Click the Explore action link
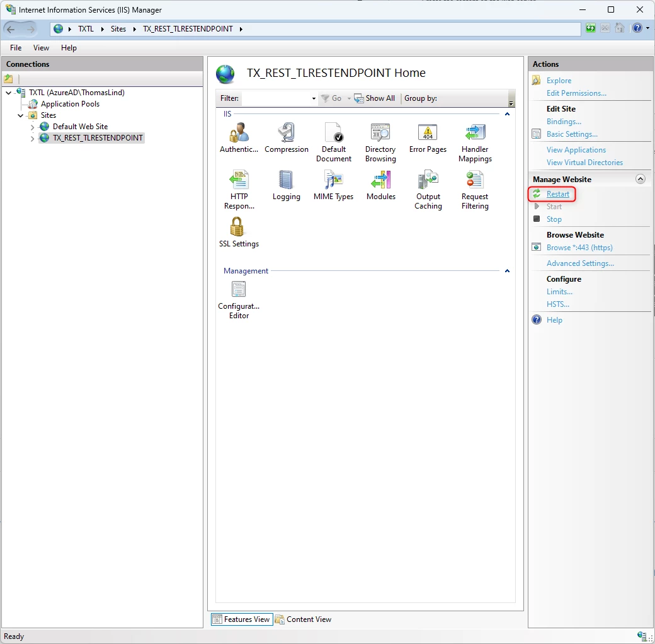This screenshot has height=644, width=655. click(559, 80)
